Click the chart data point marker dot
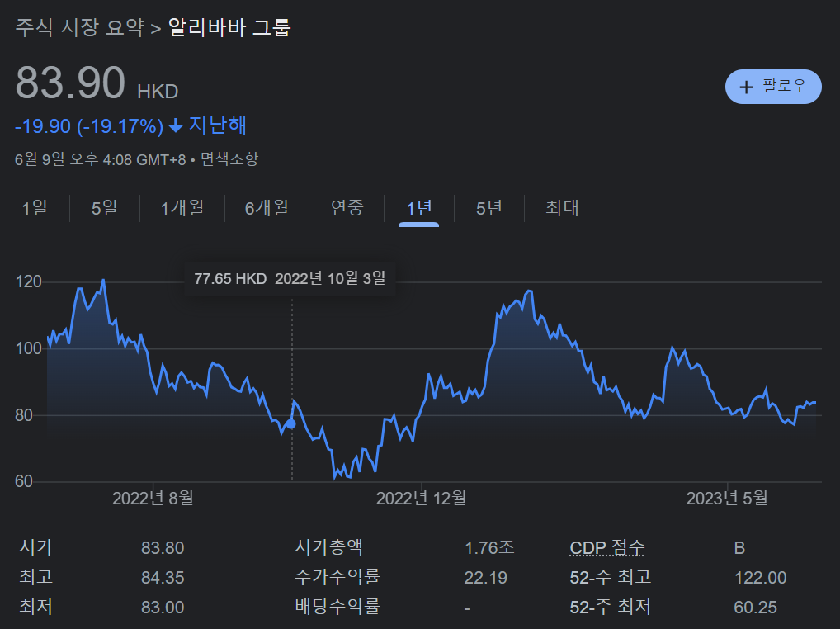The width and height of the screenshot is (840, 629). tap(291, 423)
